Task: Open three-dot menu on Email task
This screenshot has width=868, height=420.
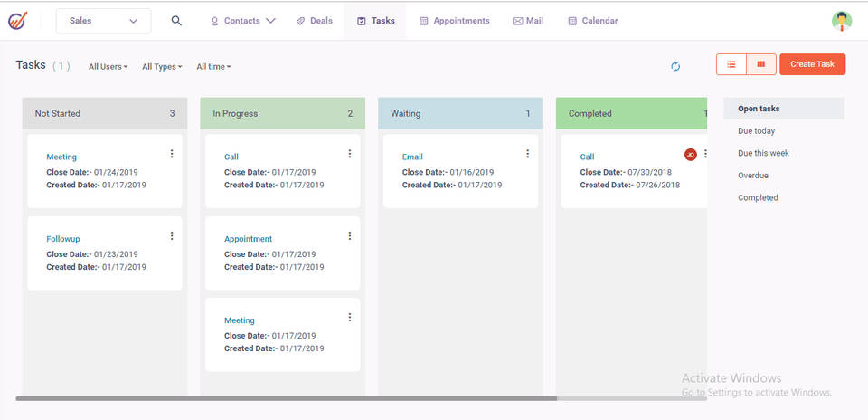Action: 528,154
